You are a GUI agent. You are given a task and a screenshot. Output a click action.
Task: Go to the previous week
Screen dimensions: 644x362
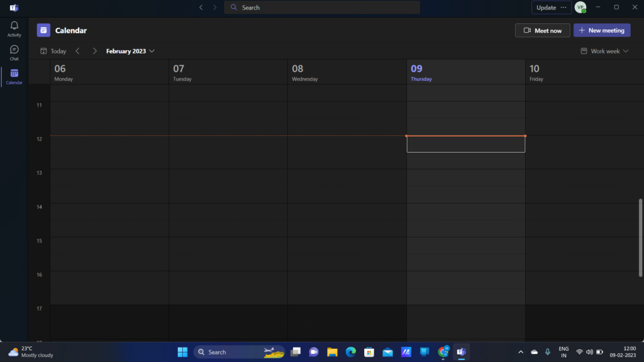tap(77, 51)
